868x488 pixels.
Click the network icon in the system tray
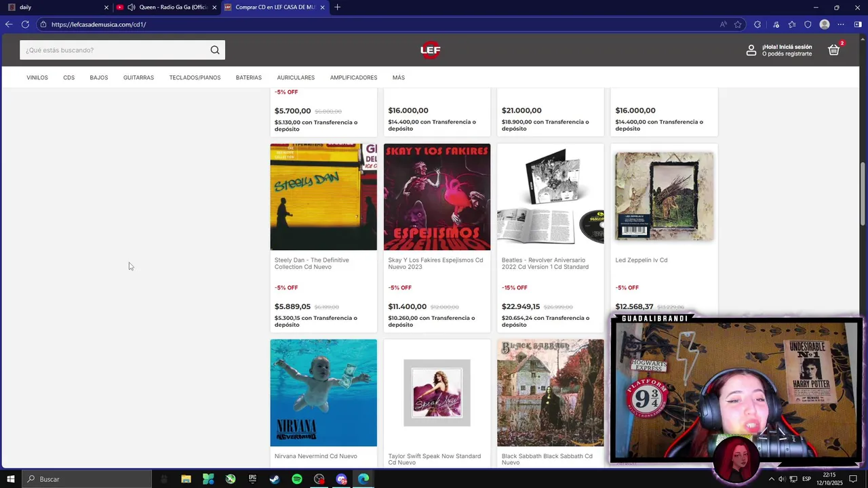pos(793,479)
